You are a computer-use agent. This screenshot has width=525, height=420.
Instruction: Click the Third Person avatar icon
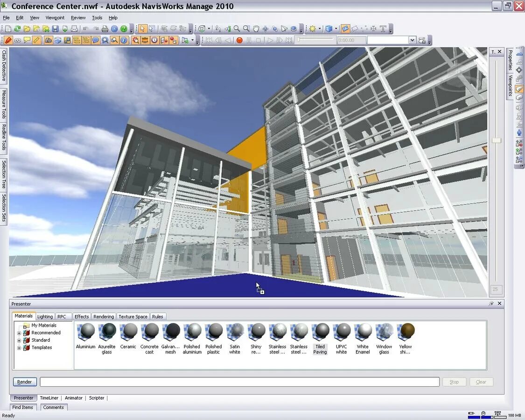point(519,133)
